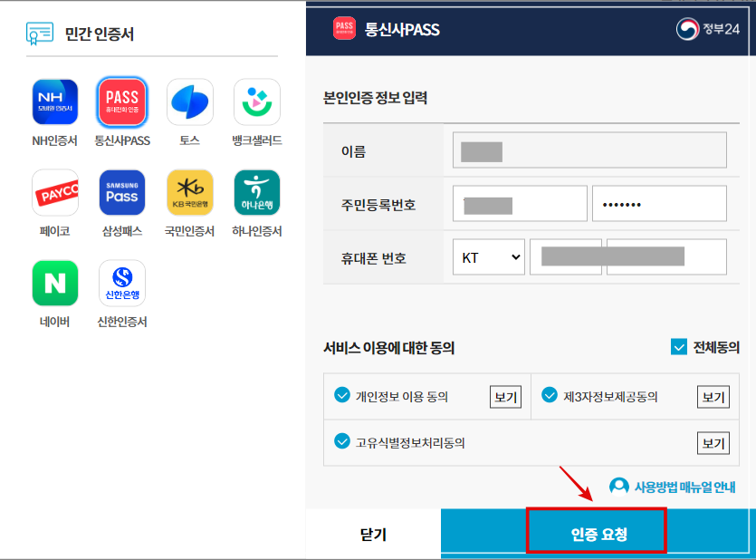Select the Samsung Pass 삼성패스 icon
Image resolution: width=756 pixels, height=560 pixels.
click(x=122, y=192)
